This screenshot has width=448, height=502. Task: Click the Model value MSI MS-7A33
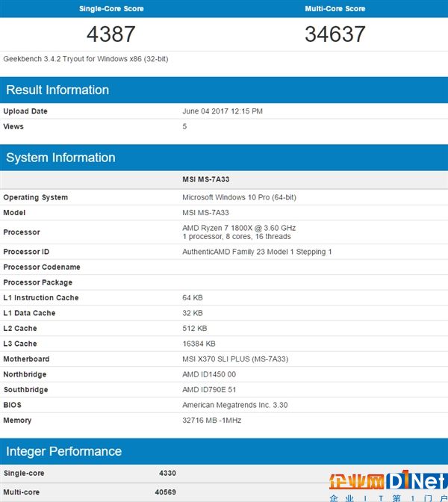(x=206, y=213)
